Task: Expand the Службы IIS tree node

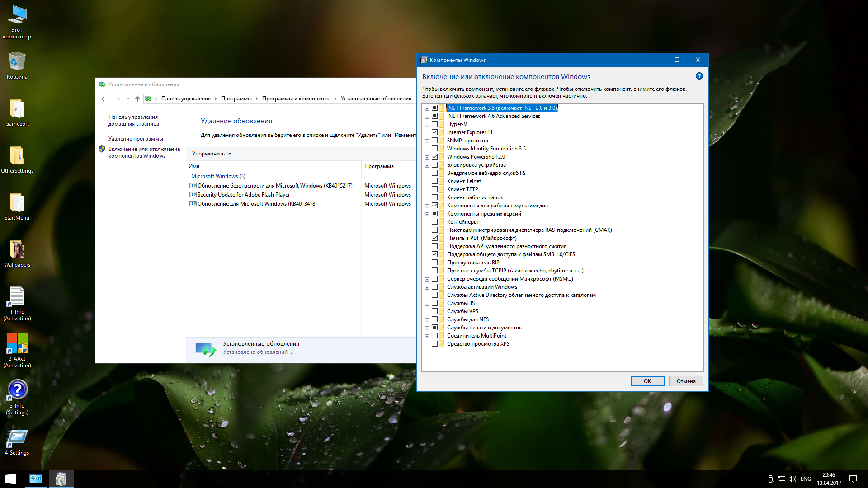Action: coord(427,304)
